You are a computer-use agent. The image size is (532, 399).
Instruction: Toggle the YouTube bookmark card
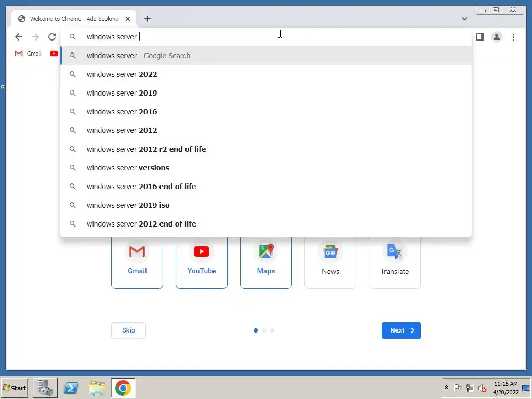(202, 263)
